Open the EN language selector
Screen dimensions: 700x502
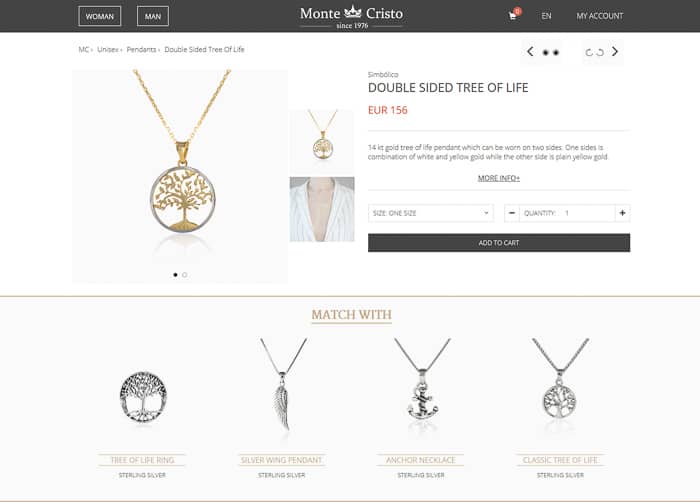(546, 16)
